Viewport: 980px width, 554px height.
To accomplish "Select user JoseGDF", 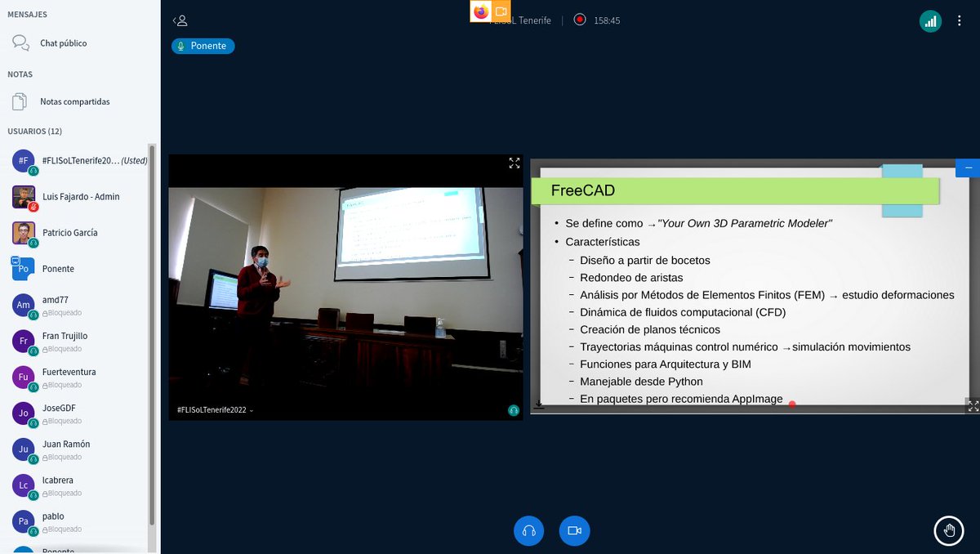I will 78,413.
